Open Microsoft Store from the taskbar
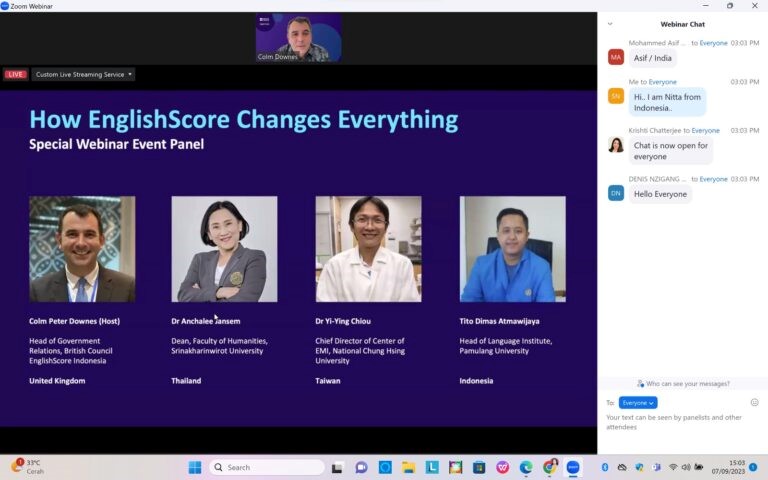Image resolution: width=768 pixels, height=480 pixels. point(479,467)
